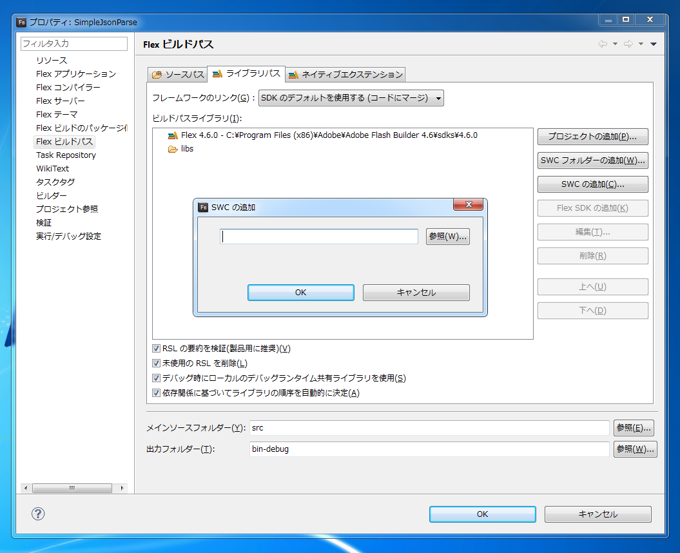Click sidebar horizontal scrollbar left arrow
This screenshot has height=553, width=680.
coord(26,488)
